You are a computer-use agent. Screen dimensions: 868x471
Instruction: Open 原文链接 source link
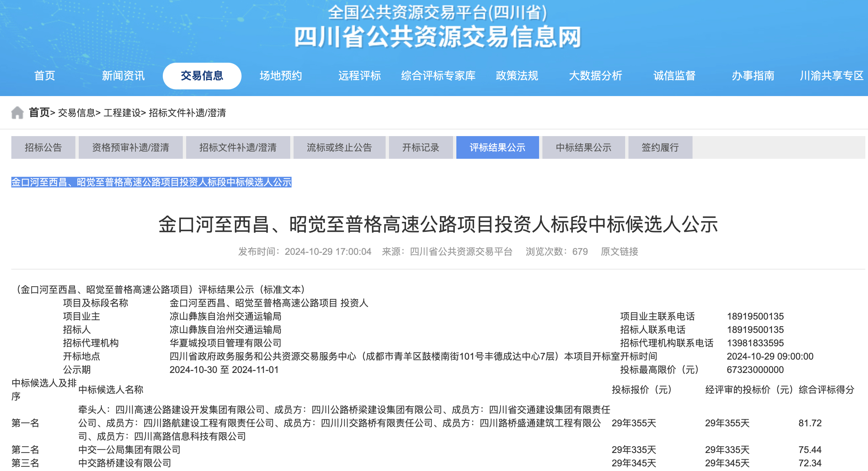click(x=619, y=252)
